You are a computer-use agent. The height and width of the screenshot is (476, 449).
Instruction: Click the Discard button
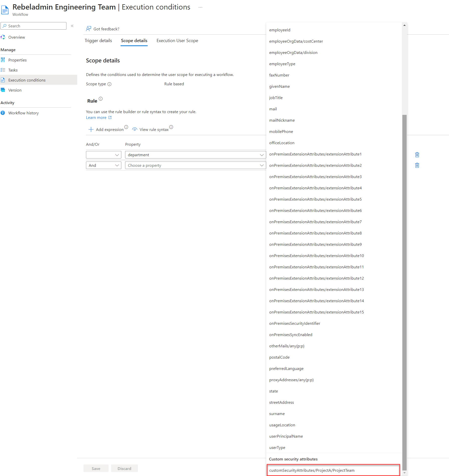pos(124,468)
